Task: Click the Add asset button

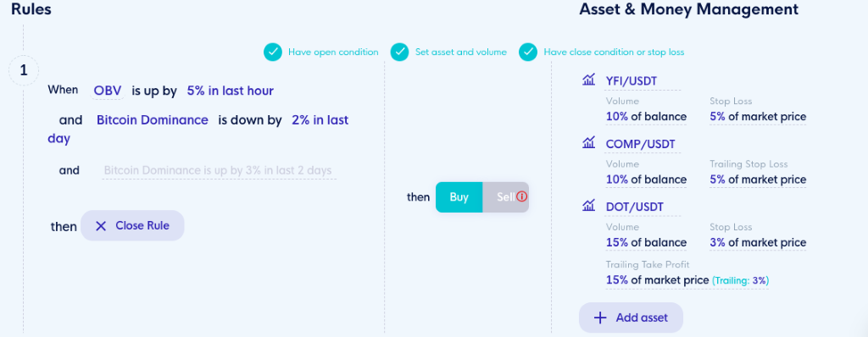Action: click(631, 318)
